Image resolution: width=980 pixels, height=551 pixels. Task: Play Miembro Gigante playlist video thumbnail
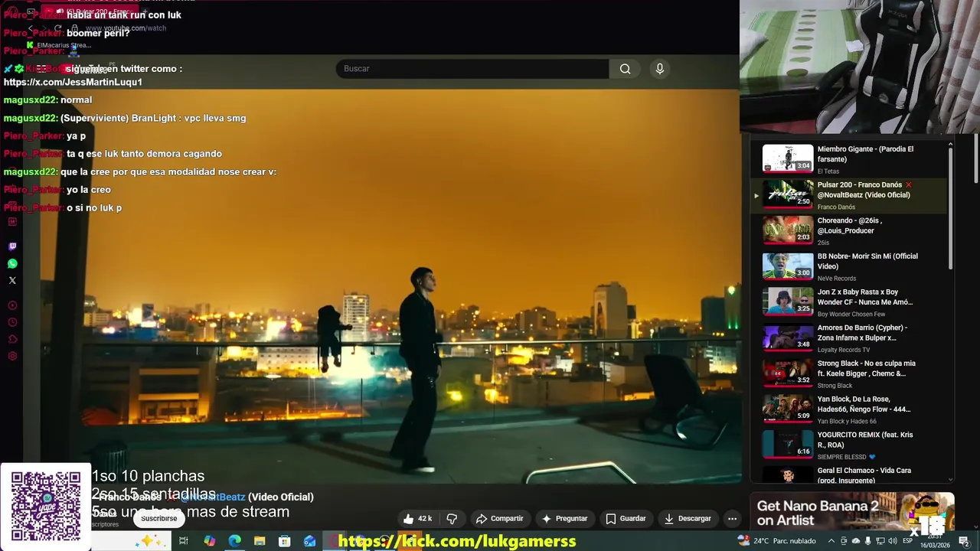[x=788, y=158]
